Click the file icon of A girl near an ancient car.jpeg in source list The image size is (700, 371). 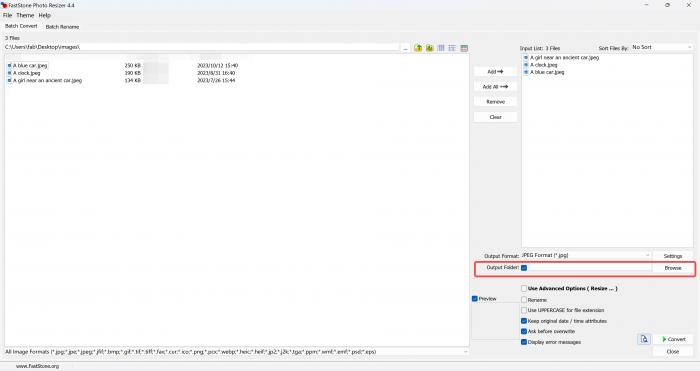click(9, 80)
